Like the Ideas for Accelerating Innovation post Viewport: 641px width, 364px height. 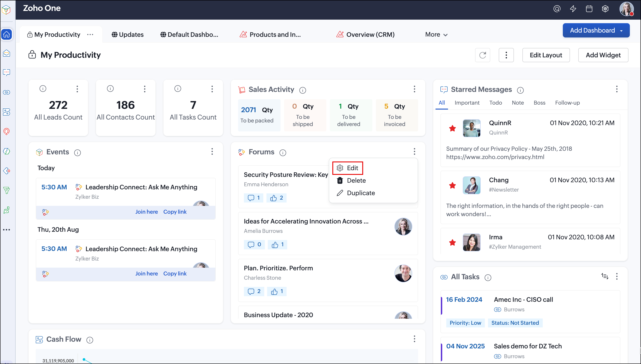(277, 244)
